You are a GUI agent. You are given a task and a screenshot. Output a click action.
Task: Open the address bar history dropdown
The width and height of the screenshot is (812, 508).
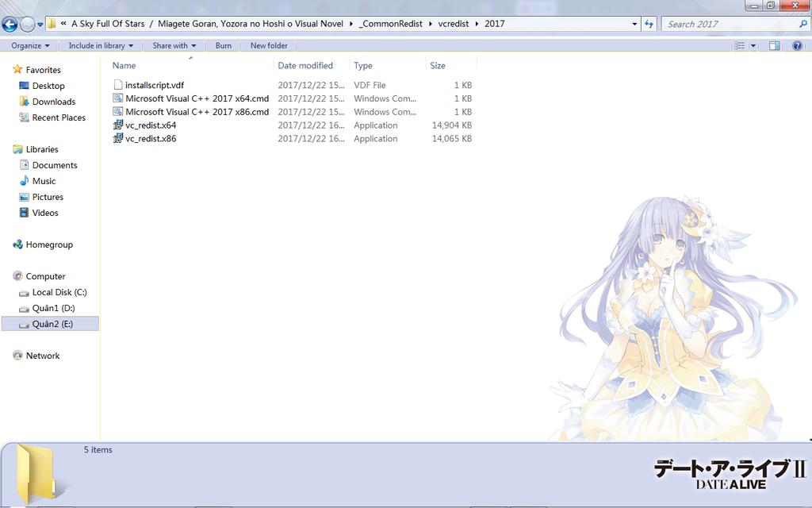click(634, 24)
